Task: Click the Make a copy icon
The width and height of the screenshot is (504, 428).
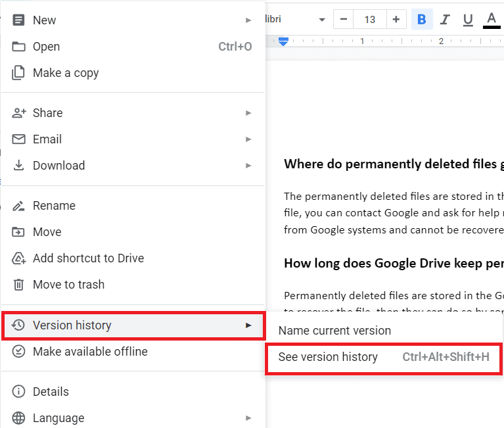Action: tap(18, 73)
